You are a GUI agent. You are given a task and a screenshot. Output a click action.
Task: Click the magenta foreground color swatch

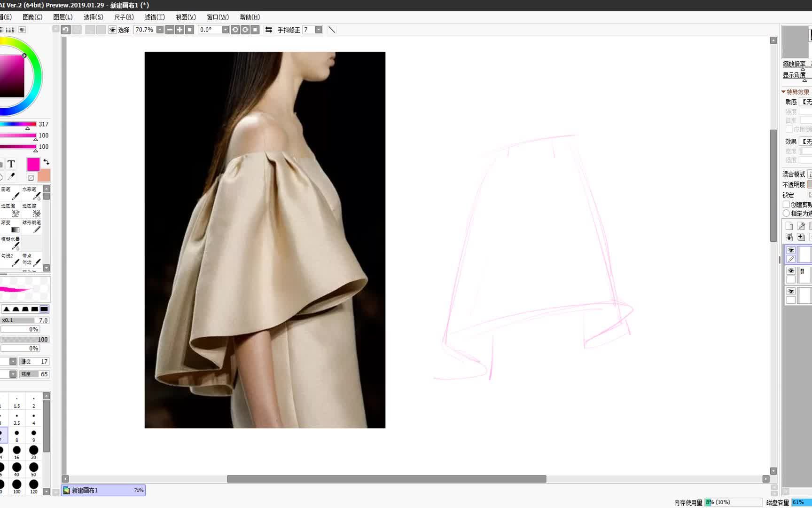point(33,164)
